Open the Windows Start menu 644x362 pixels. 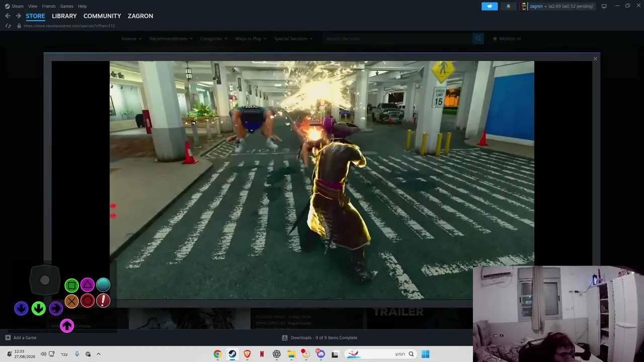(x=425, y=354)
